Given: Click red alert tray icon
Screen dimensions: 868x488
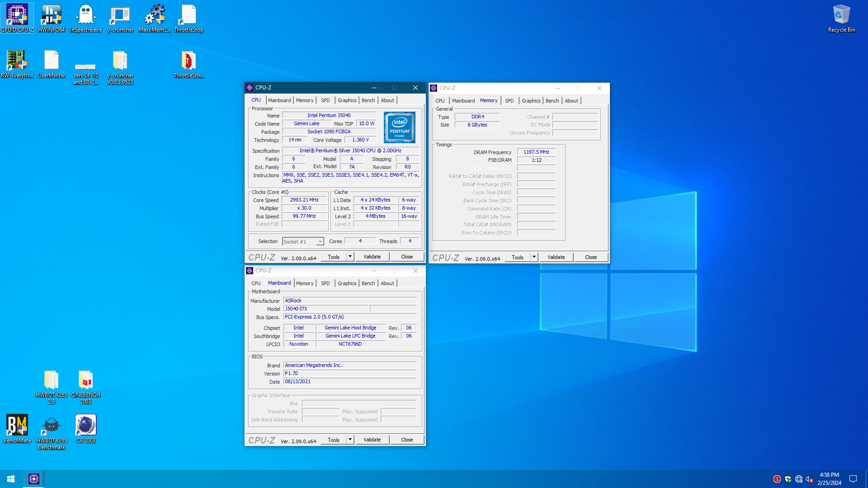Looking at the screenshot, I should point(777,479).
